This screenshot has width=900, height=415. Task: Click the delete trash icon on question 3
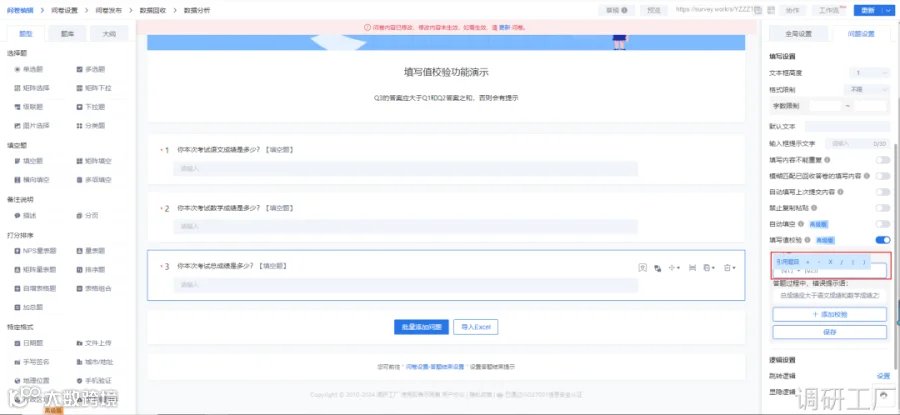click(727, 267)
